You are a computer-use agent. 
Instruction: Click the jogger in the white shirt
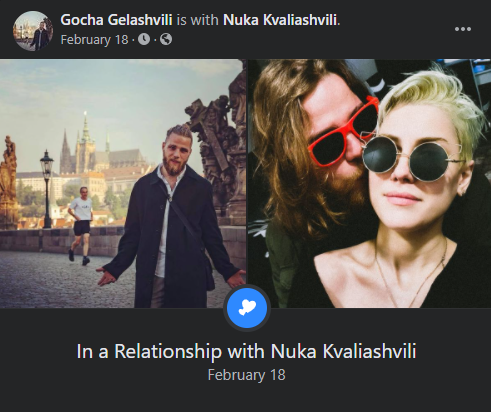(x=81, y=226)
